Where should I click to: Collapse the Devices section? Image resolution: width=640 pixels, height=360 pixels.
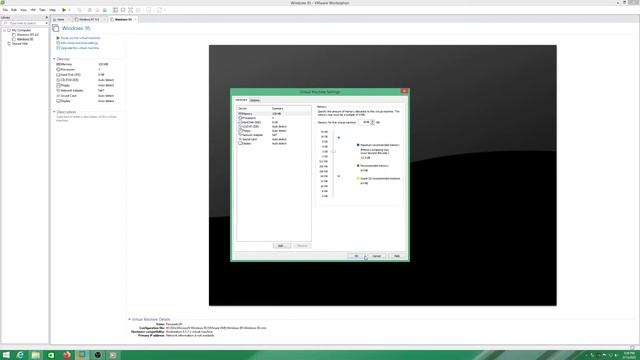(54, 59)
